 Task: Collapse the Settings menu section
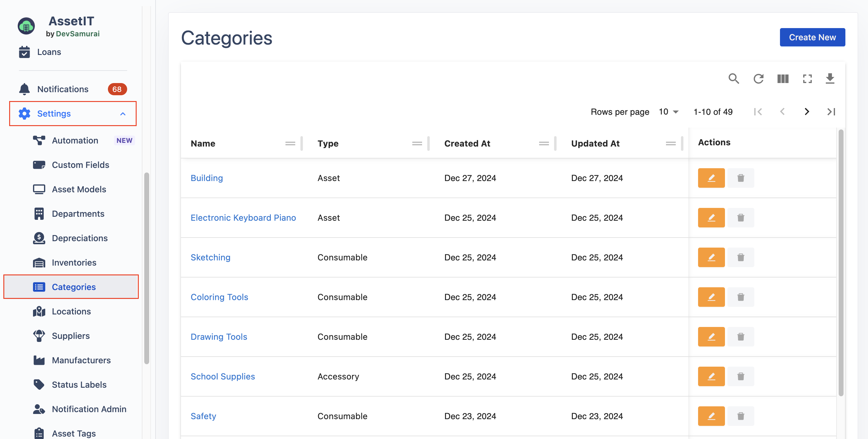point(123,114)
